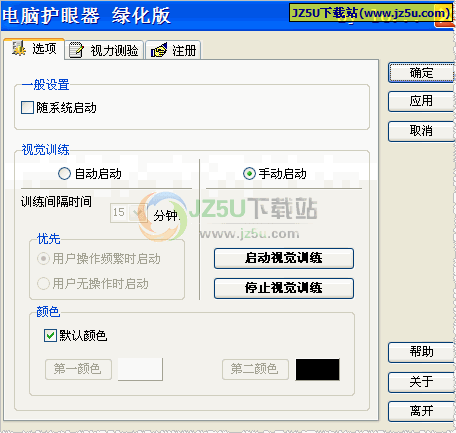Click the 随系统启动 label text

click(66, 108)
